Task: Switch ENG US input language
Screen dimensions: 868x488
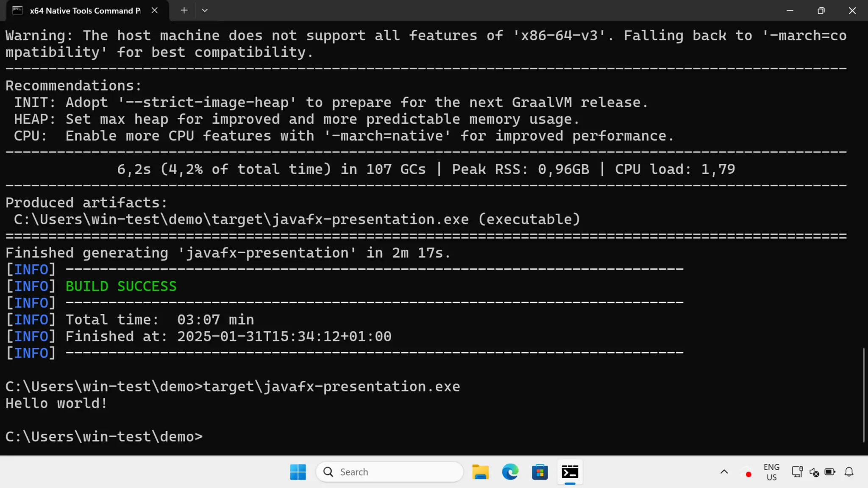Action: click(x=771, y=472)
